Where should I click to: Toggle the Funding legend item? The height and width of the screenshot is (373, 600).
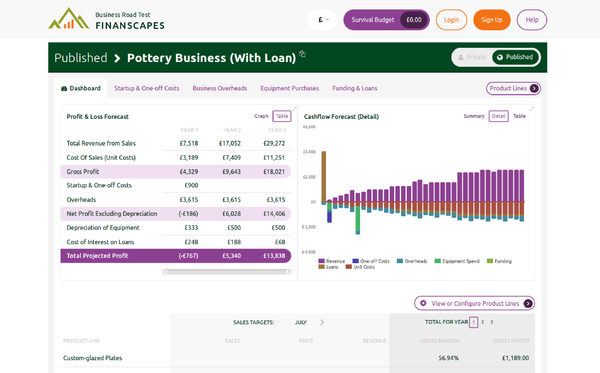point(499,261)
